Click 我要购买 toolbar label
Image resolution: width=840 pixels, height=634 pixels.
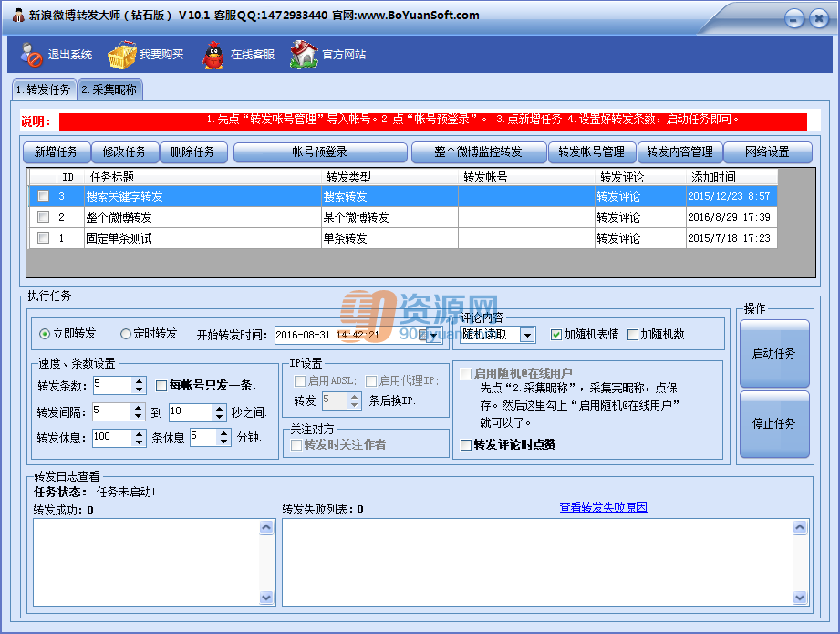pos(161,55)
